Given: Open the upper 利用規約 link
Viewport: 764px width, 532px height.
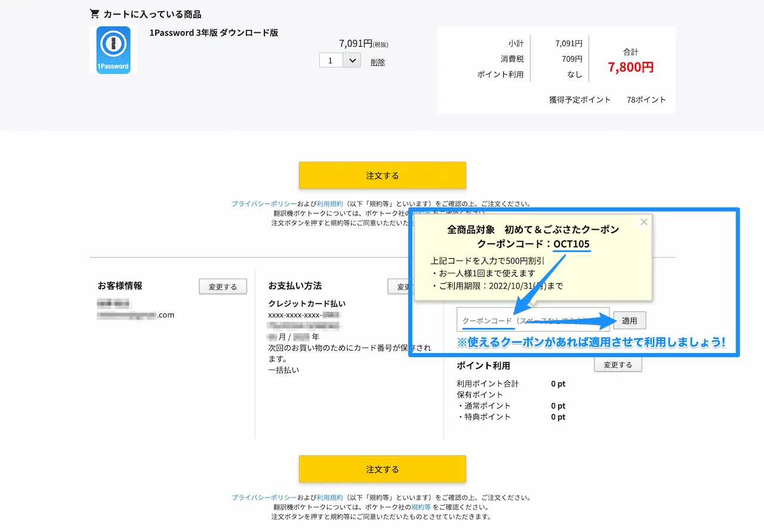Looking at the screenshot, I should (330, 204).
